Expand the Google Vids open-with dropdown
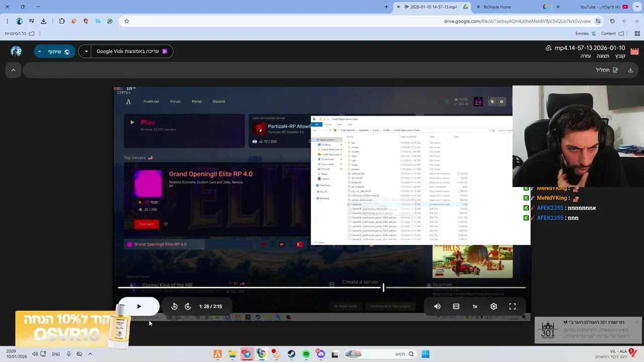This screenshot has height=362, width=644. [x=86, y=51]
